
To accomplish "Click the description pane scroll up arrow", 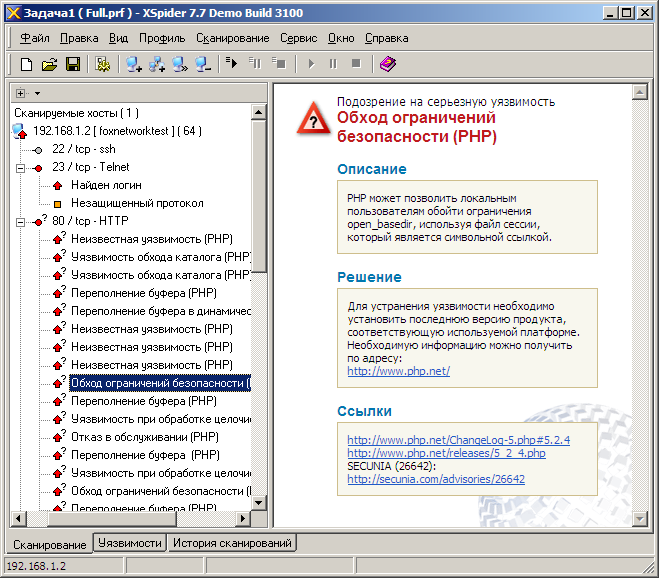I will [640, 92].
